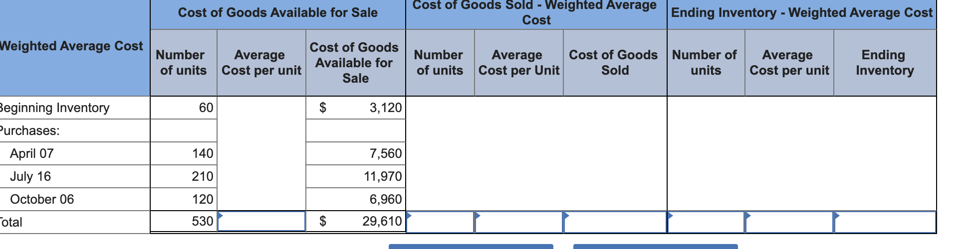Select the Ending Inventory column header
Viewport: 980px width, 249px height.
(885, 63)
